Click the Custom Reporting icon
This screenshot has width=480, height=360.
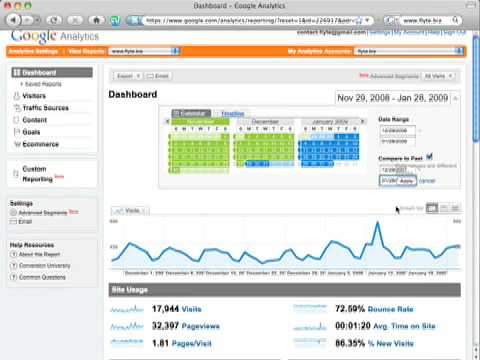point(16,174)
